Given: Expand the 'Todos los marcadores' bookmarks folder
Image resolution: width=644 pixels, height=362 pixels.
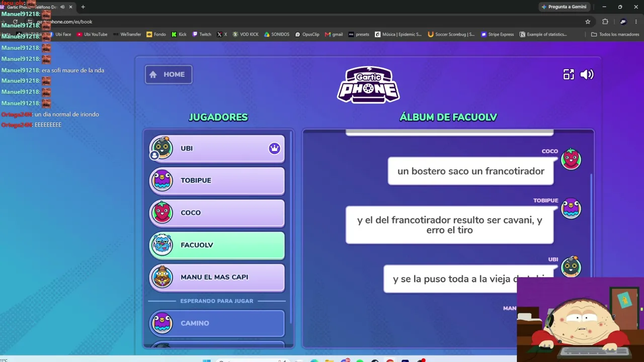Looking at the screenshot, I should pos(615,34).
